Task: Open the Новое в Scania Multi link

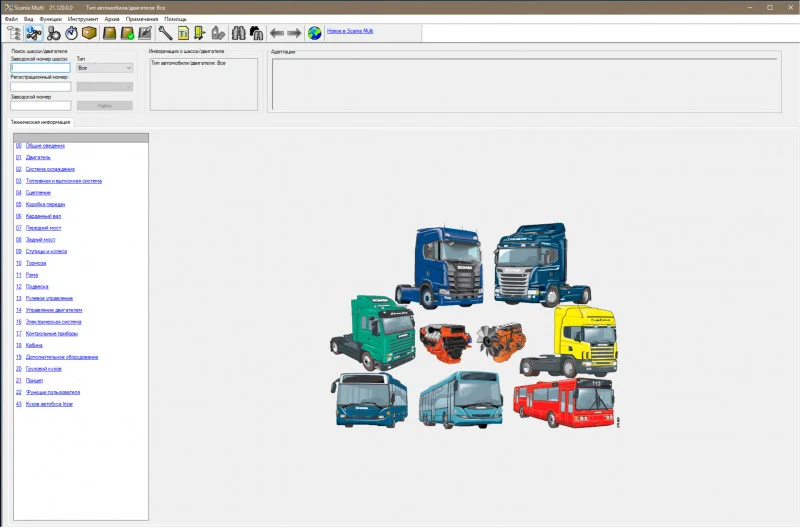Action: [x=349, y=31]
